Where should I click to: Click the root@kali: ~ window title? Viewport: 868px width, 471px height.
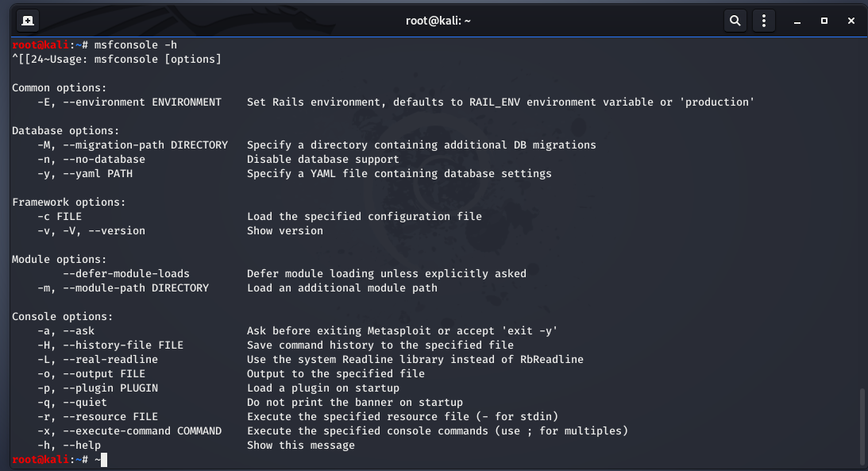coord(438,21)
